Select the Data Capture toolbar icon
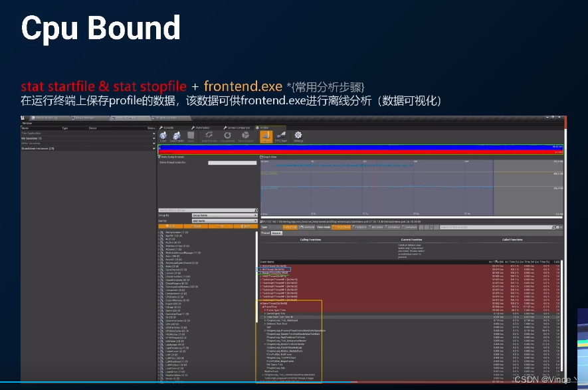The image size is (588, 390). (246, 136)
